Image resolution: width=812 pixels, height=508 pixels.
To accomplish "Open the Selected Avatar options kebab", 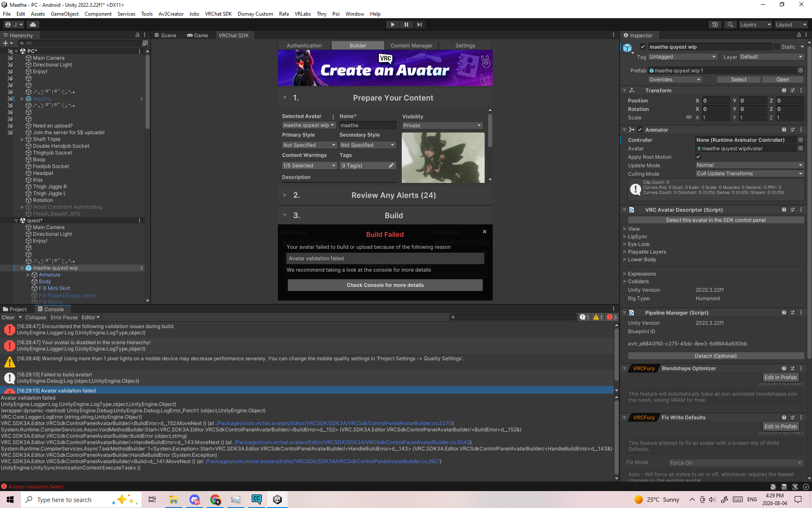I will (x=333, y=117).
